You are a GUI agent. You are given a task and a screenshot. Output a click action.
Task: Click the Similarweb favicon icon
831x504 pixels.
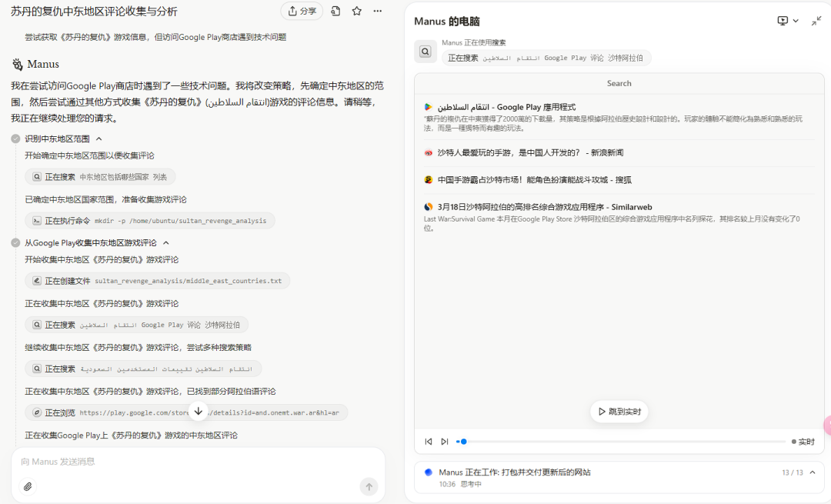click(x=429, y=207)
